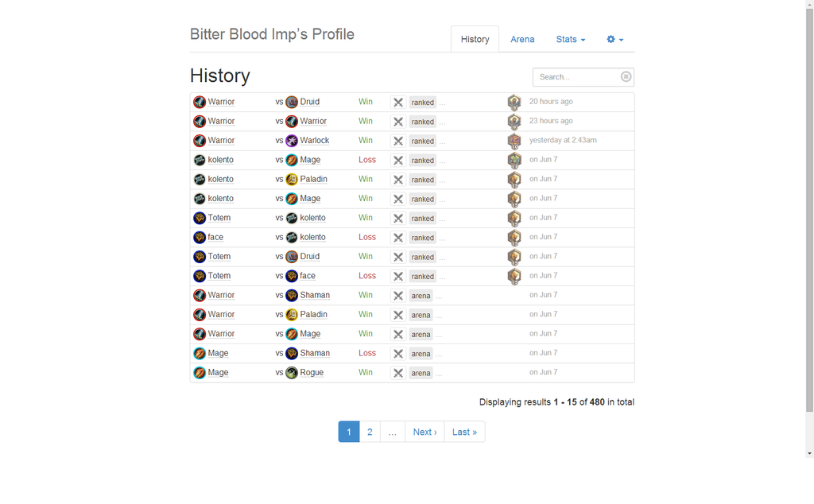814x504 pixels.
Task: Clear the search box with the X icon
Action: click(626, 77)
